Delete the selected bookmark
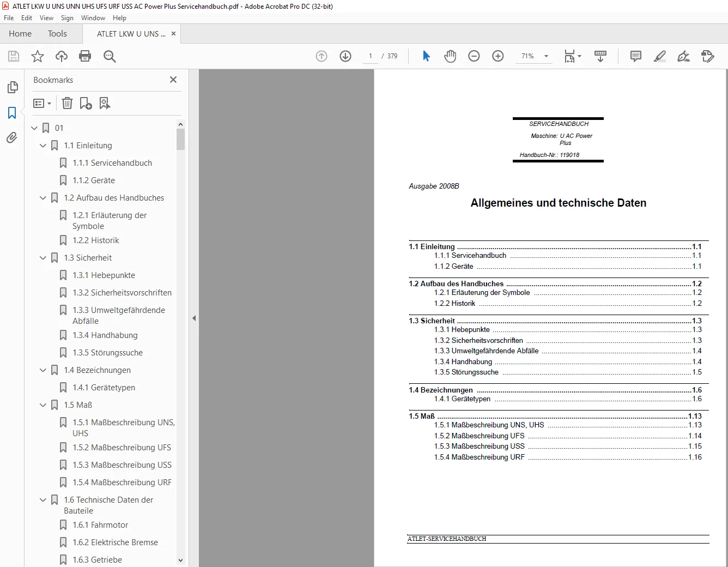The width and height of the screenshot is (728, 567). coord(67,103)
